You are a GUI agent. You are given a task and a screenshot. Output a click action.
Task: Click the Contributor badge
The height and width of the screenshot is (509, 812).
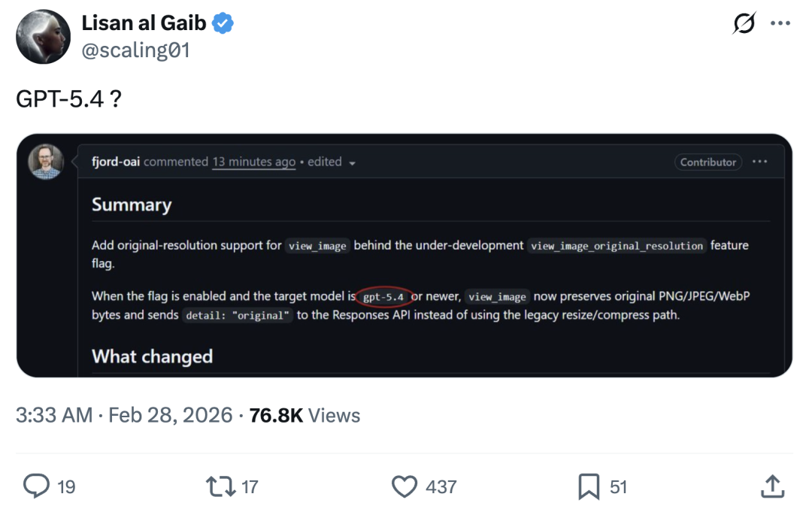(707, 162)
